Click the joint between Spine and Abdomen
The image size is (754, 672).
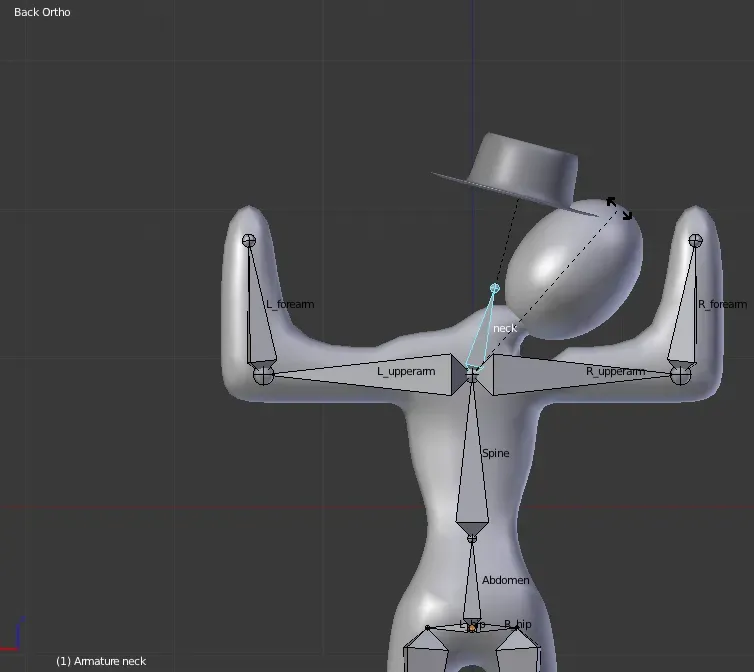point(472,538)
